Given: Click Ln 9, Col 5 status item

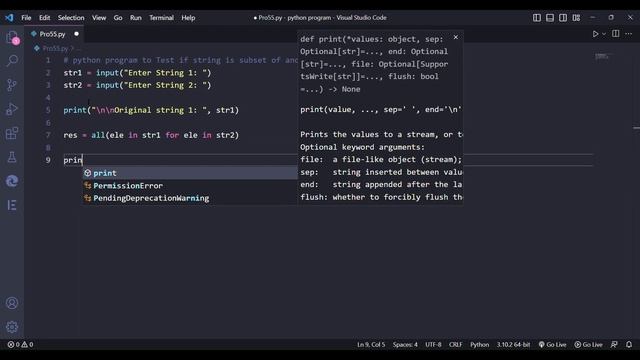Looking at the screenshot, I should (371, 344).
